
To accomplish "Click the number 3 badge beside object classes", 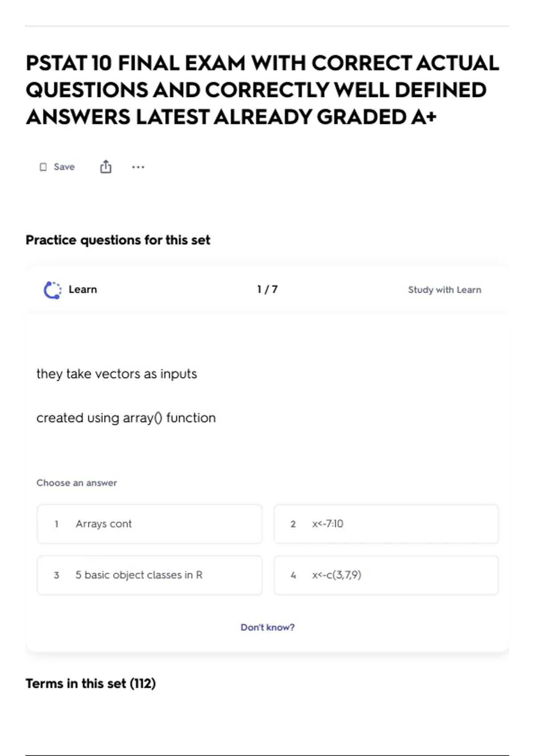I will tap(57, 575).
